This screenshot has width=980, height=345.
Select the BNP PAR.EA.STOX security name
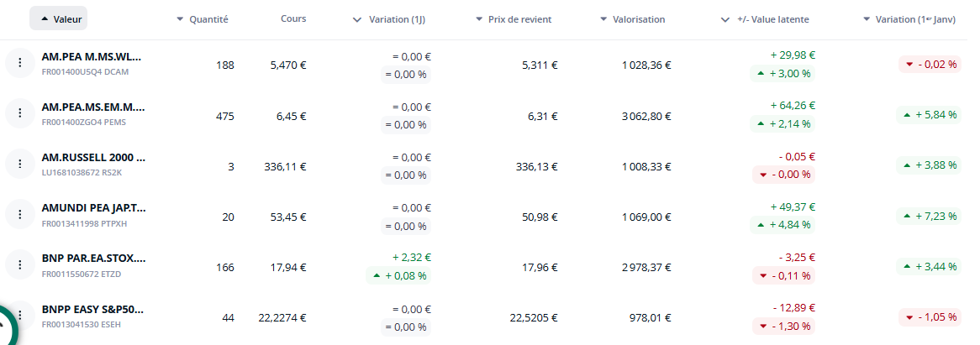click(92, 258)
